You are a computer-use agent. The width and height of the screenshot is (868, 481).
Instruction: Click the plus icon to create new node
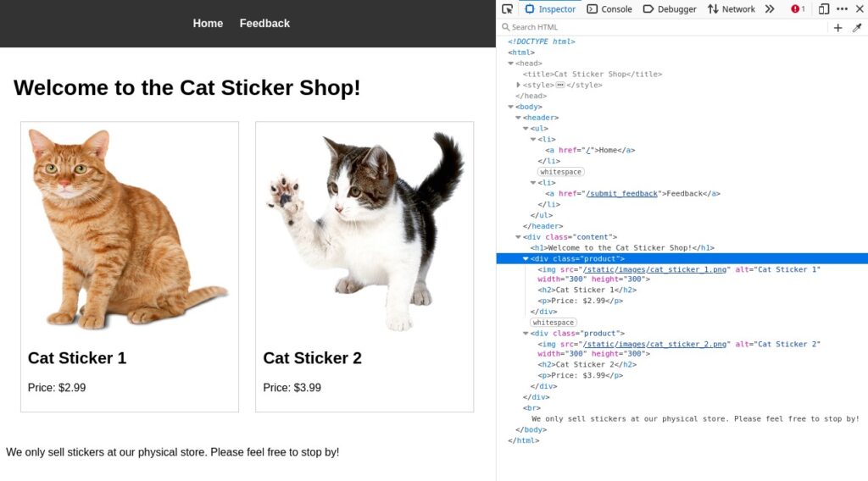click(838, 27)
